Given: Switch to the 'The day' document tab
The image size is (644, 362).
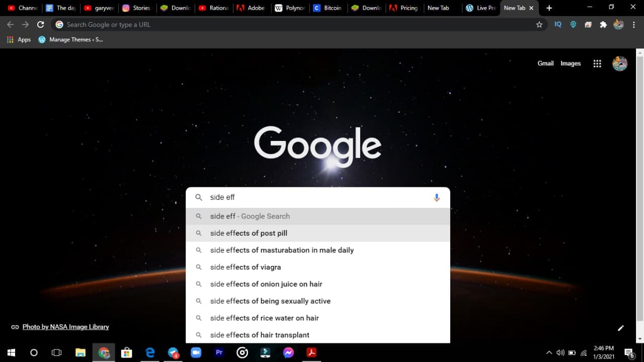Looking at the screenshot, I should click(60, 8).
